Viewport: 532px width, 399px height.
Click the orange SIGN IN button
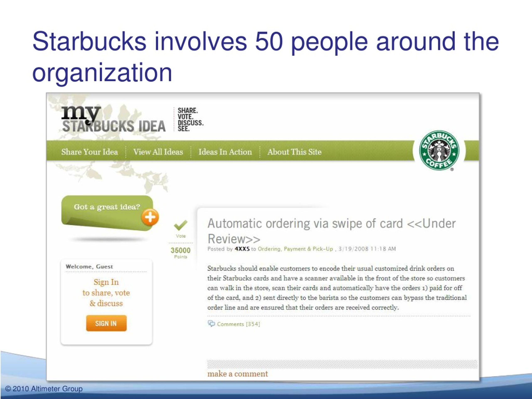(106, 323)
